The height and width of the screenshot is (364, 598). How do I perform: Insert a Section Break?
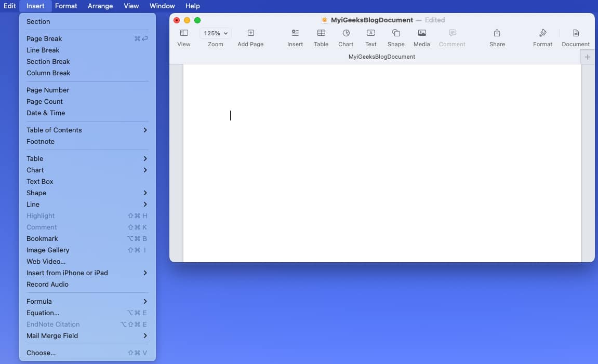(87, 61)
